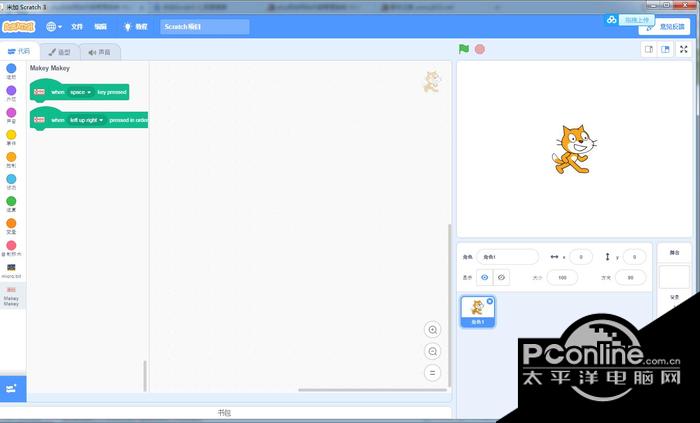700x423 pixels.
Task: Select the purple Looks block category
Action: pyautogui.click(x=11, y=93)
